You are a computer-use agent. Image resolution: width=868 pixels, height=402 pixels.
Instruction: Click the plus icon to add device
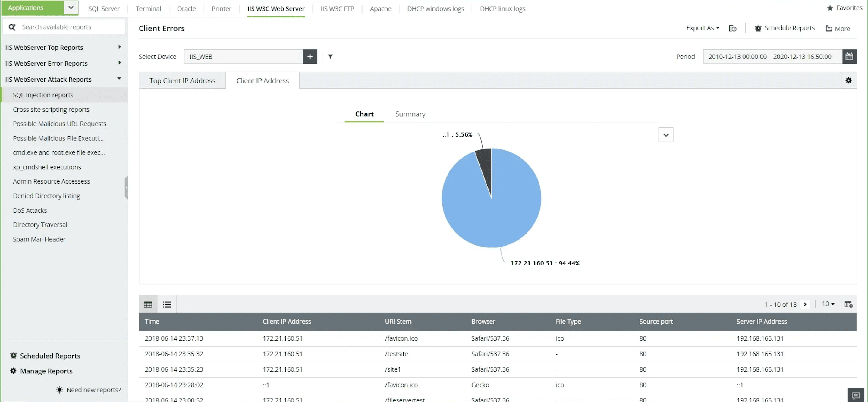click(x=310, y=57)
